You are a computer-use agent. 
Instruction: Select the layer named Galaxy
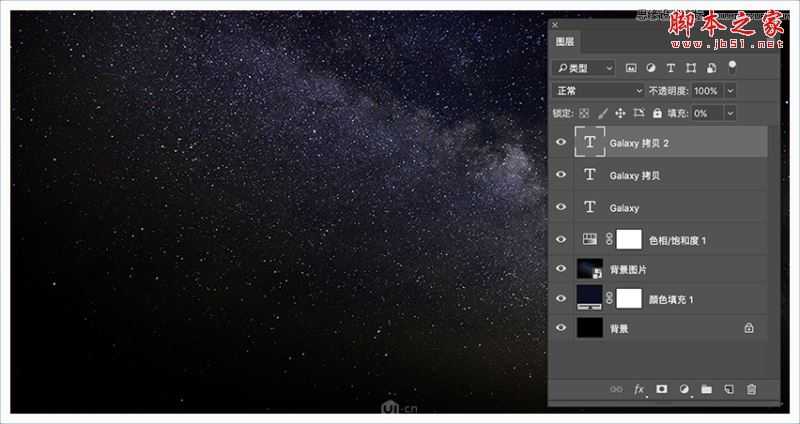[x=624, y=209]
